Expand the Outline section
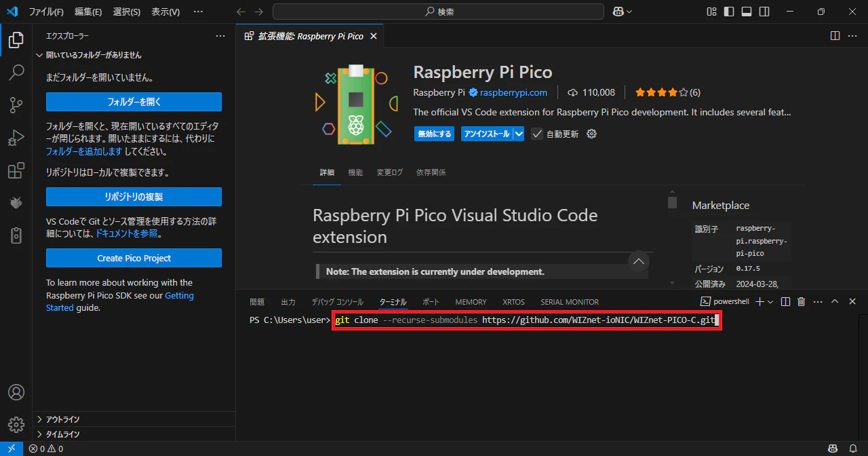 [134, 419]
